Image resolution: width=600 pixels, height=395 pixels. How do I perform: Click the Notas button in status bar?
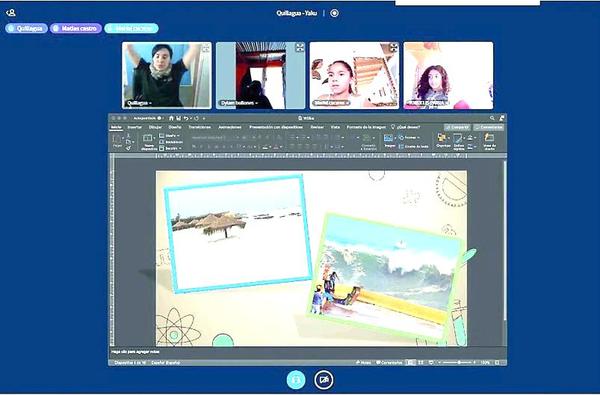[x=363, y=362]
